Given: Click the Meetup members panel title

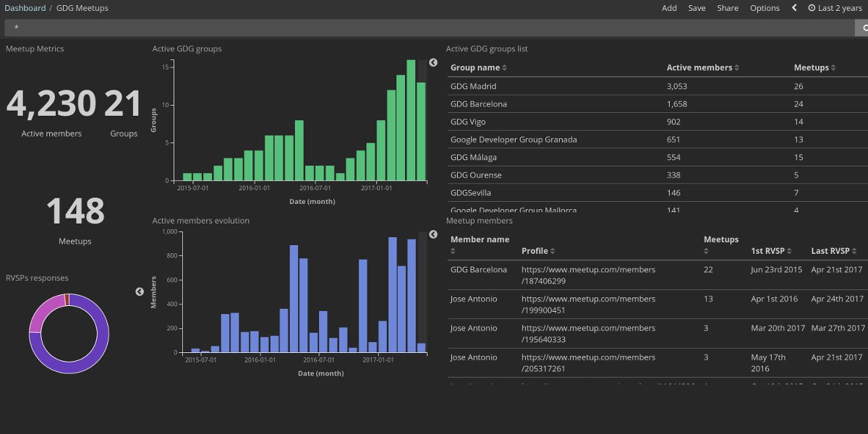Looking at the screenshot, I should click(x=480, y=221).
